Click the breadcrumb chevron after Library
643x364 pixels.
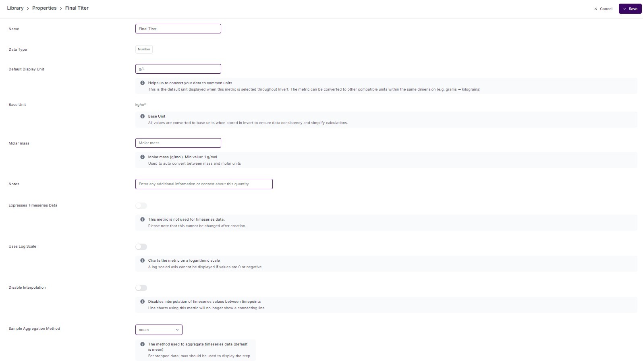click(28, 8)
